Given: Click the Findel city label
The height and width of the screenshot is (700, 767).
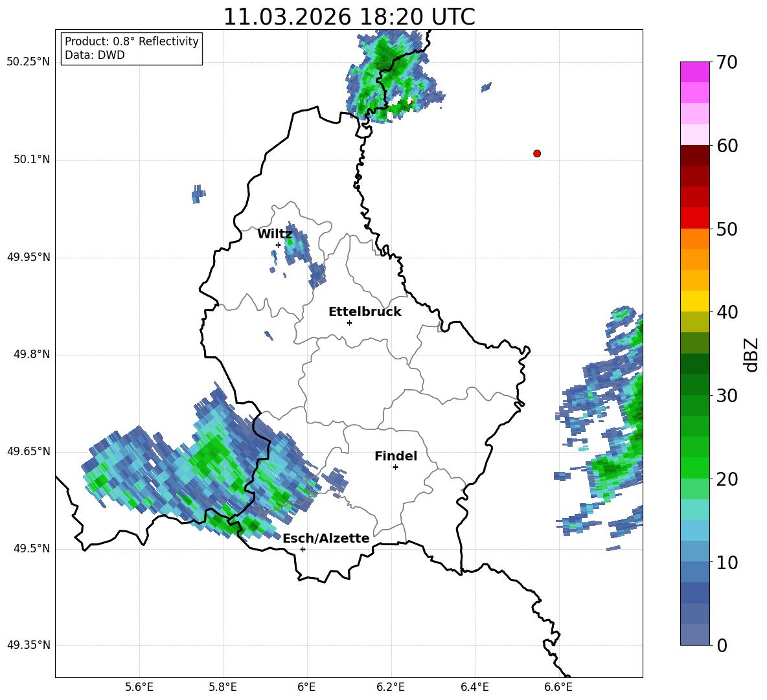Looking at the screenshot, I should (x=396, y=456).
